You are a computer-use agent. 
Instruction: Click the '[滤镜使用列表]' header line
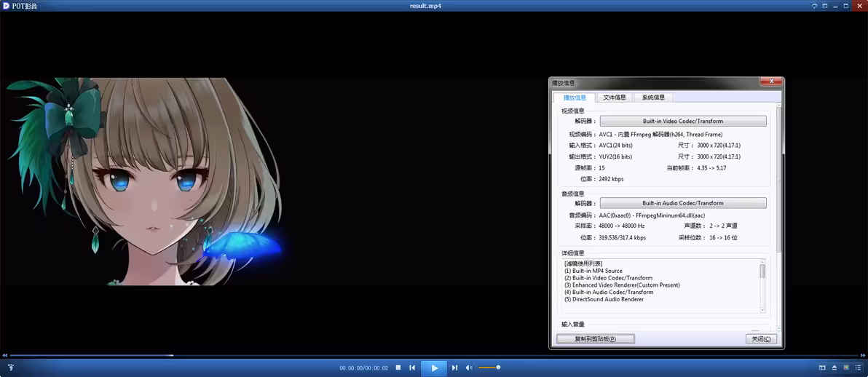coord(583,263)
